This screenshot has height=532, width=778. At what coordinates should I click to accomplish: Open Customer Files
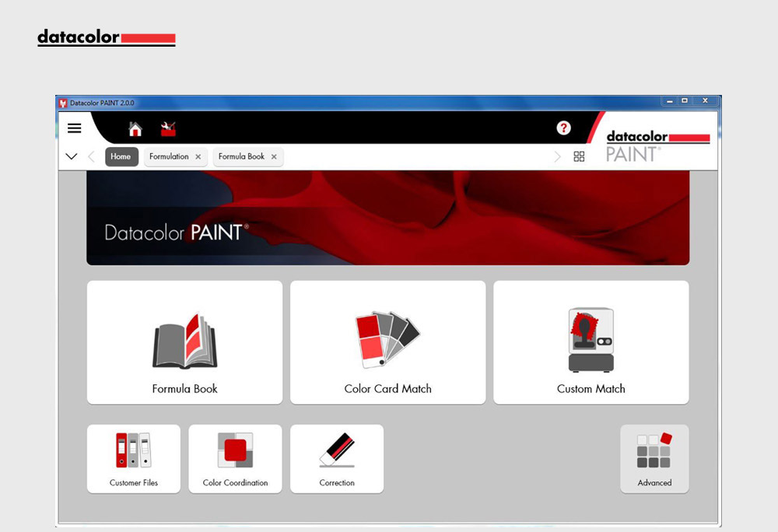point(134,458)
